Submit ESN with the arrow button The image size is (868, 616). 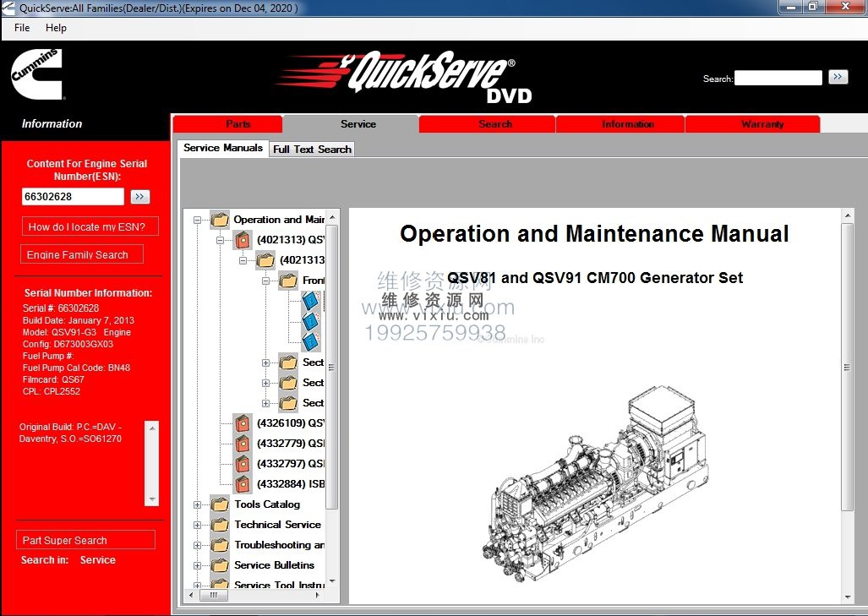coord(140,197)
